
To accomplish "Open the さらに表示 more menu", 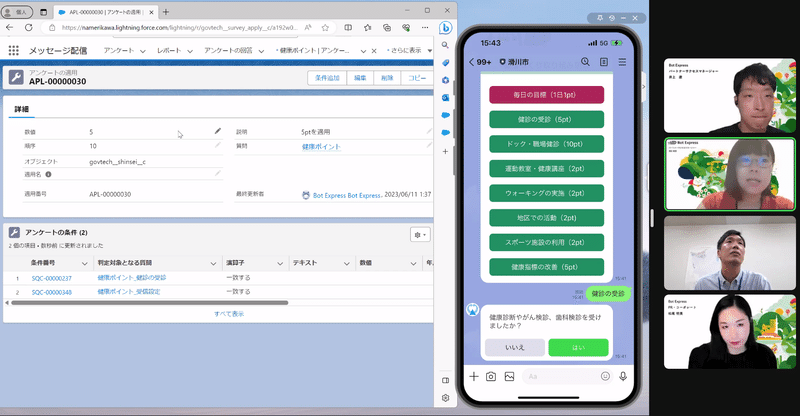I will (x=409, y=50).
